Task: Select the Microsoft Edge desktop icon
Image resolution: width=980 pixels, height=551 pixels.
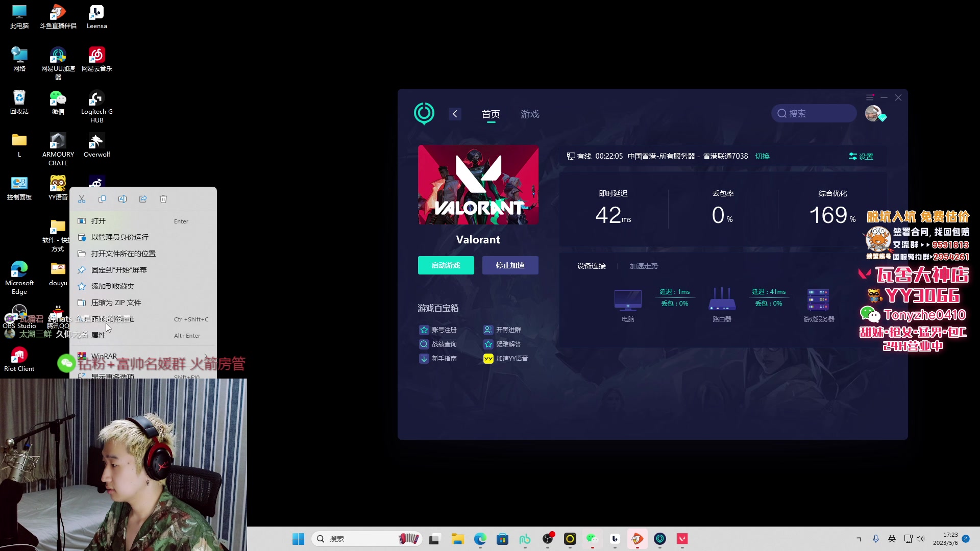Action: (19, 278)
